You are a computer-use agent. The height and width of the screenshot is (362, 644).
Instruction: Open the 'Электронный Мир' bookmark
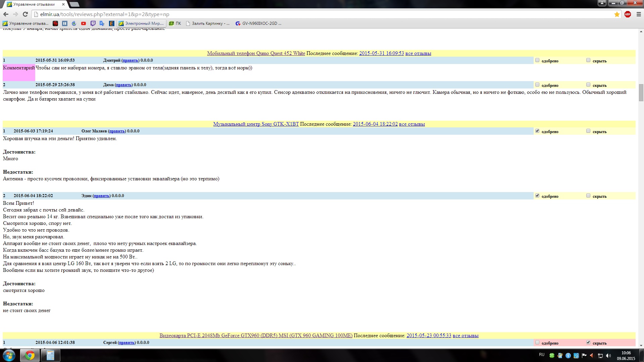click(x=141, y=23)
